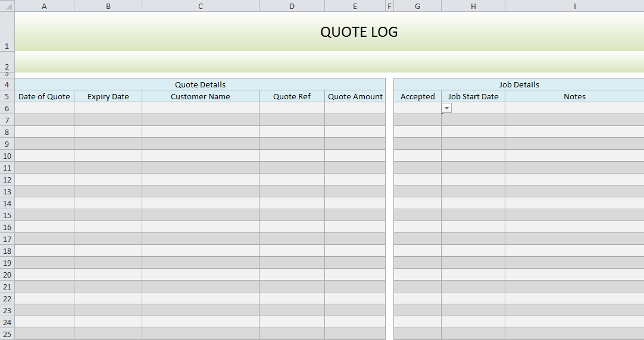Click the Quote Ref cell in row 12
The image size is (644, 340).
click(x=292, y=180)
